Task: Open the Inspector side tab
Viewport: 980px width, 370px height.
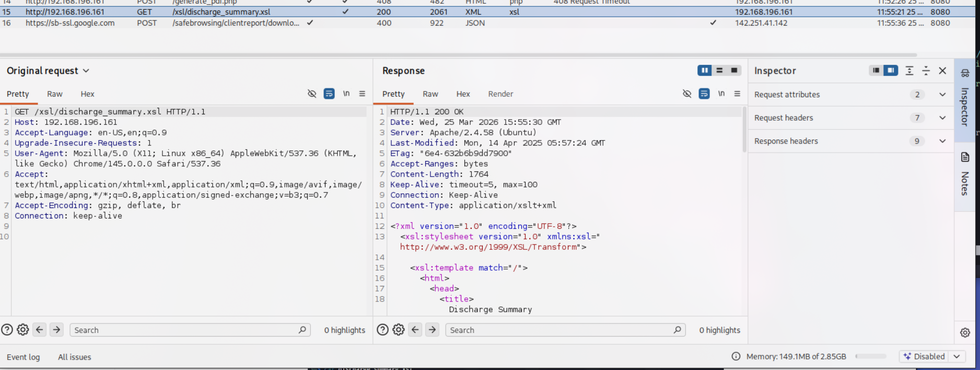Action: tap(965, 100)
